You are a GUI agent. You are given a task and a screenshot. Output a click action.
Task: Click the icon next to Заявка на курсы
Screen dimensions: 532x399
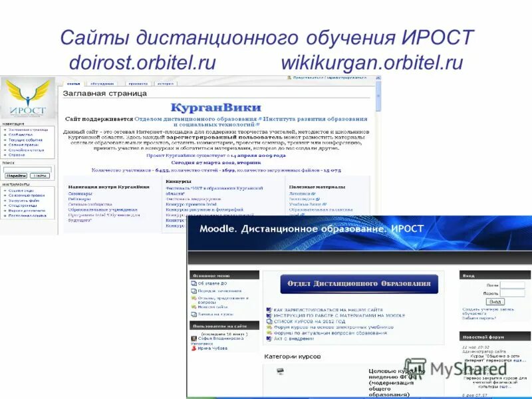193,314
